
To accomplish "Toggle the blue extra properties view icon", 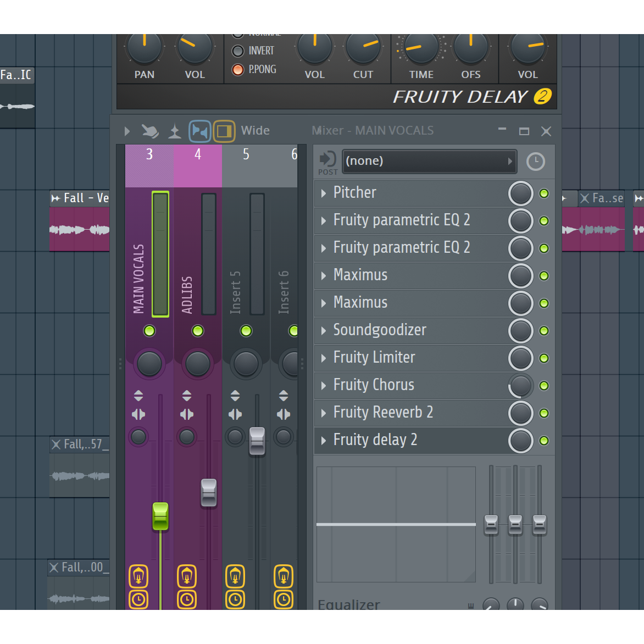I will pyautogui.click(x=199, y=131).
